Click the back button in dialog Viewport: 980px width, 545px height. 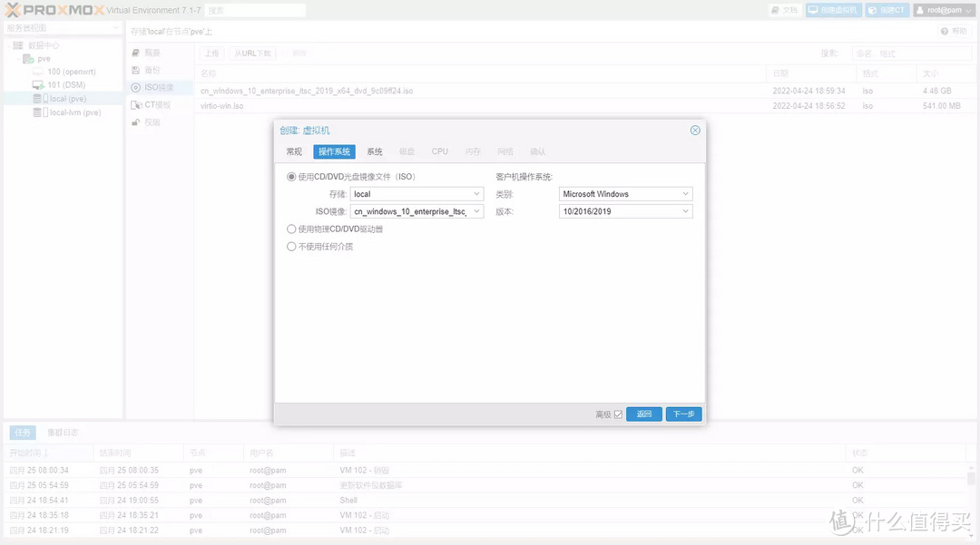643,414
